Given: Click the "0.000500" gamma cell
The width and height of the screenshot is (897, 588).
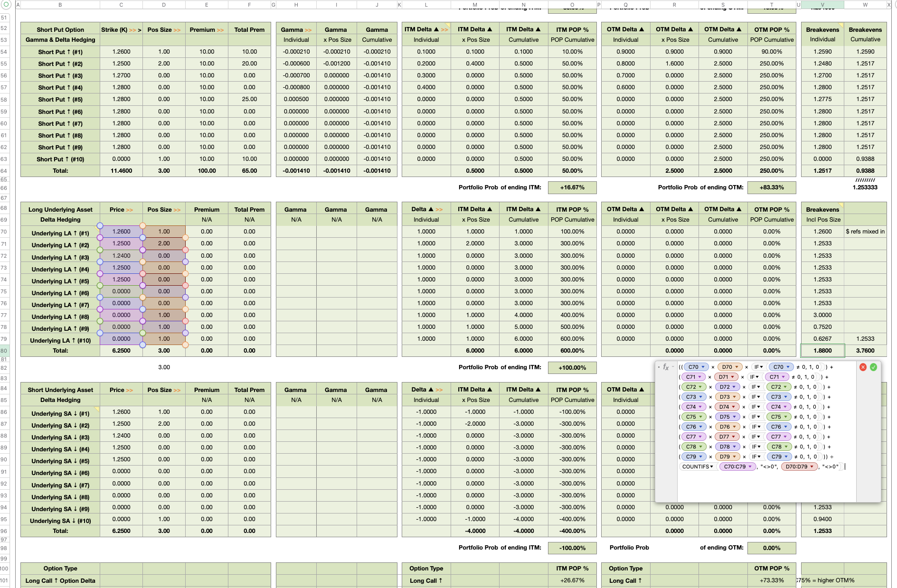Looking at the screenshot, I should tap(296, 99).
